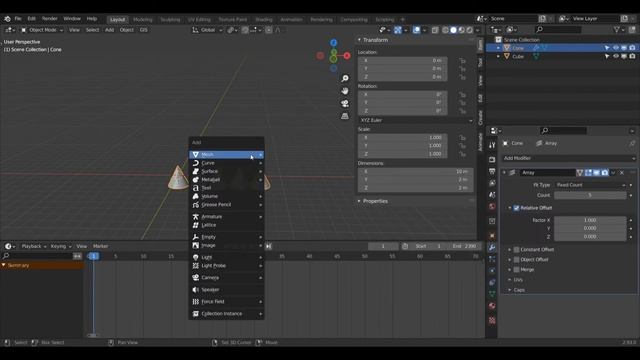Click the zoom magnifier viewport icon
This screenshot has width=640, height=360.
[345, 78]
